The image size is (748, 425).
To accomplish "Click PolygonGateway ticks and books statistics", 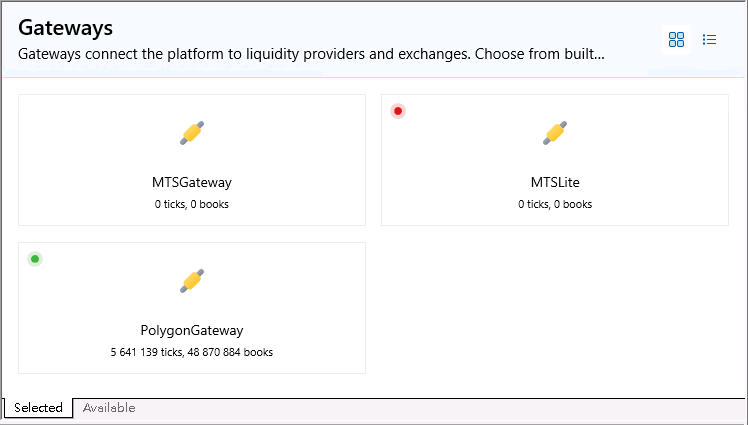I will (192, 352).
